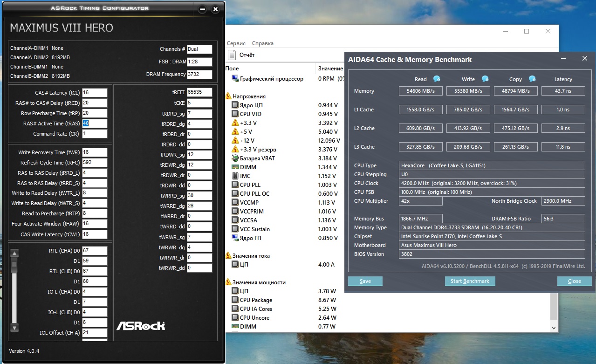Click the L3 Cache Copy 261.13 GB/s value
Viewport: 596px width, 364px height.
[515, 147]
